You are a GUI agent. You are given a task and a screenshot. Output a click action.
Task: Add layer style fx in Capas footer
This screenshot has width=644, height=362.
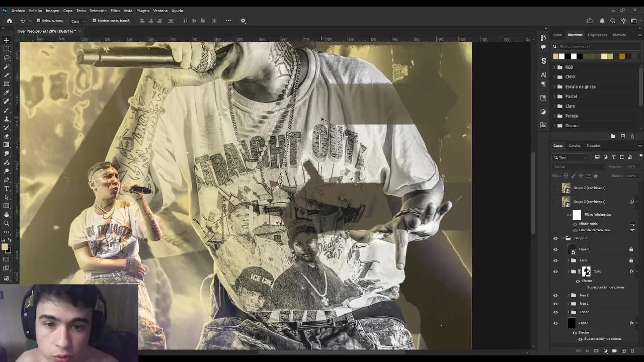click(587, 351)
